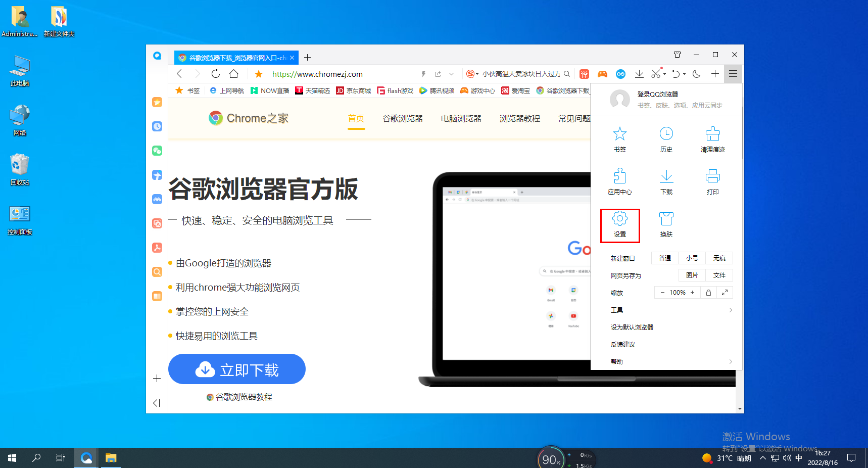Save page as 文件
Screen dimensions: 868x468
coord(719,275)
